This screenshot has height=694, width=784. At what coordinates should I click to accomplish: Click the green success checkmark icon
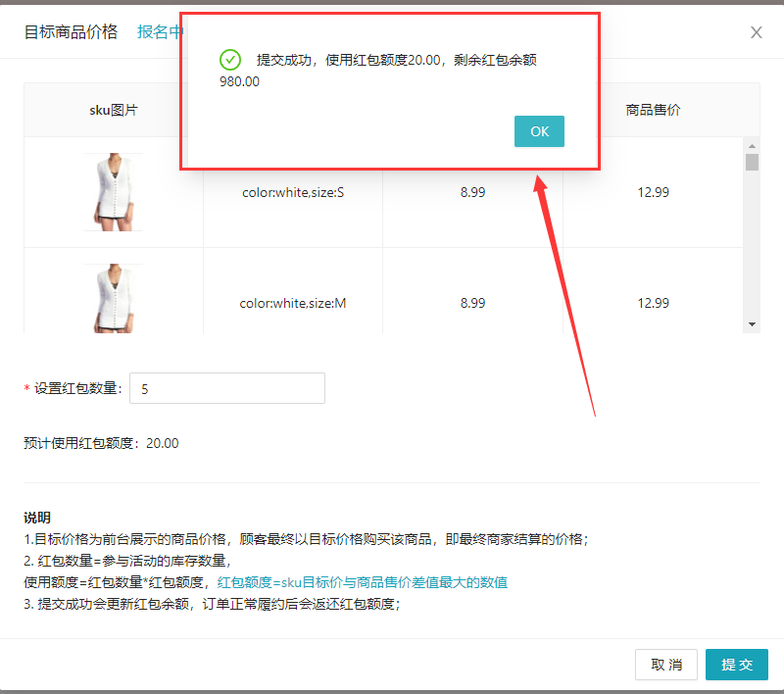(230, 59)
